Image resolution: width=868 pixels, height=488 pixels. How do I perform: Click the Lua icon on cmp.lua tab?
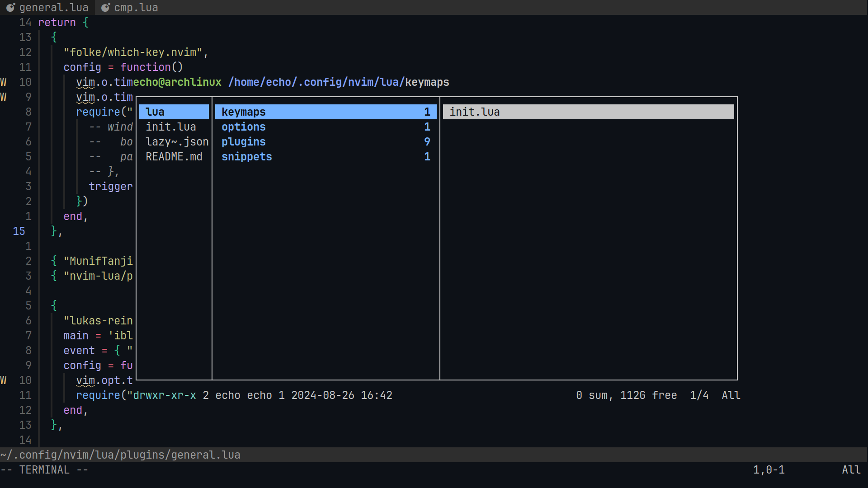pos(105,8)
